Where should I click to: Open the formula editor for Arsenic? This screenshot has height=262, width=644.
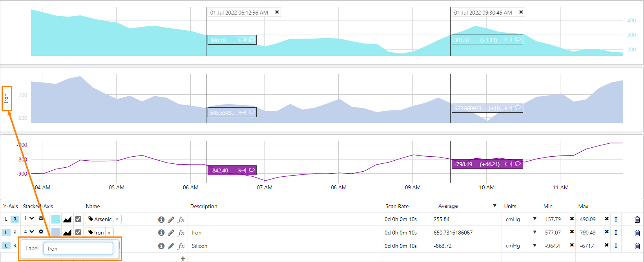point(181,220)
